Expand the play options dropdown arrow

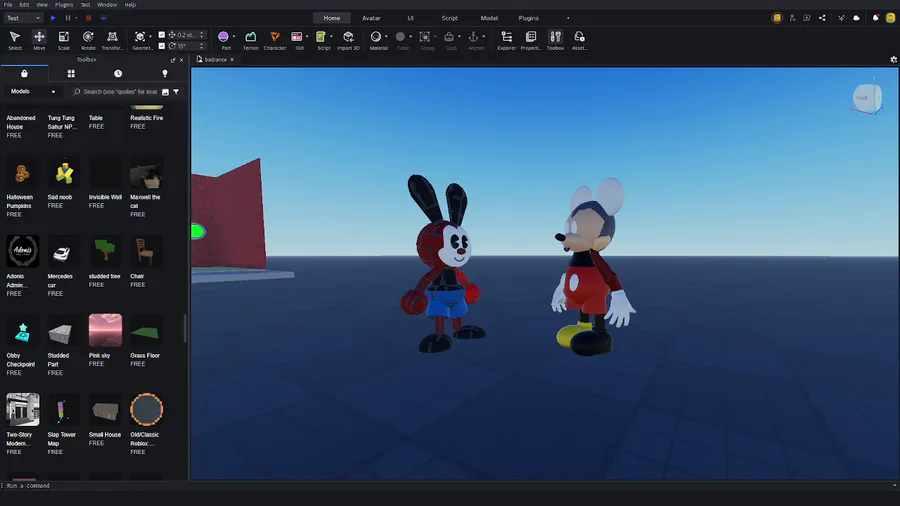tap(76, 18)
